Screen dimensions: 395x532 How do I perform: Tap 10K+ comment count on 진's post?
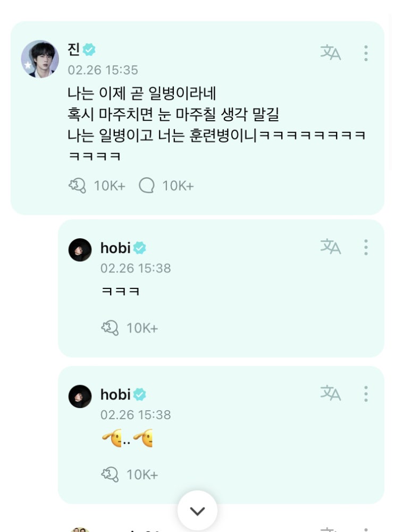click(x=178, y=186)
